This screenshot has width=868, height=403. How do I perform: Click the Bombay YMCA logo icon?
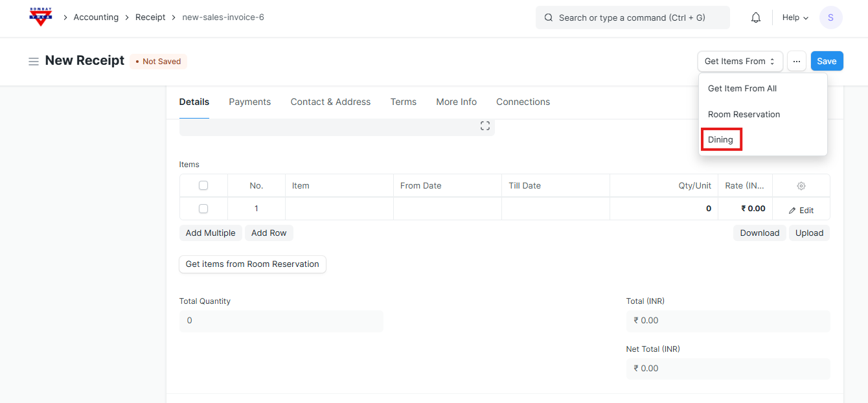point(41,17)
